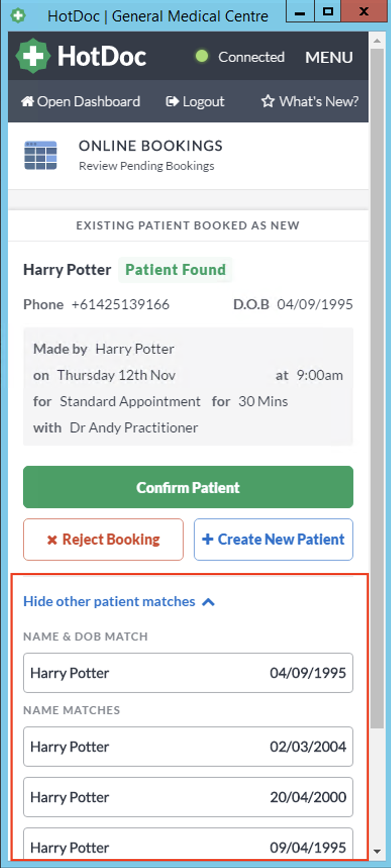
Task: Click the scrollbar down arrow
Action: (x=377, y=851)
